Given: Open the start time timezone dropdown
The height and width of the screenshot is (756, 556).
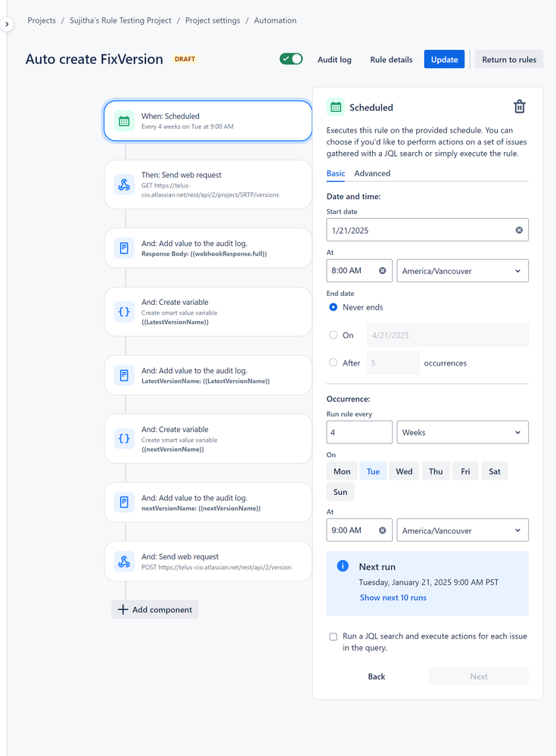Looking at the screenshot, I should 462,270.
